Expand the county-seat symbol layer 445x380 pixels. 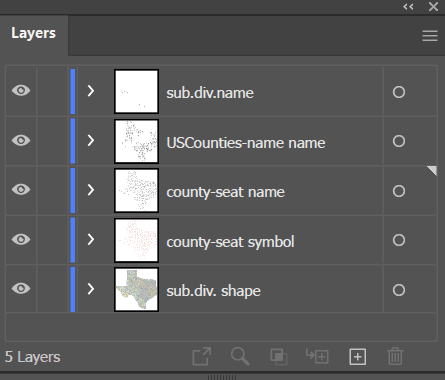click(x=91, y=239)
